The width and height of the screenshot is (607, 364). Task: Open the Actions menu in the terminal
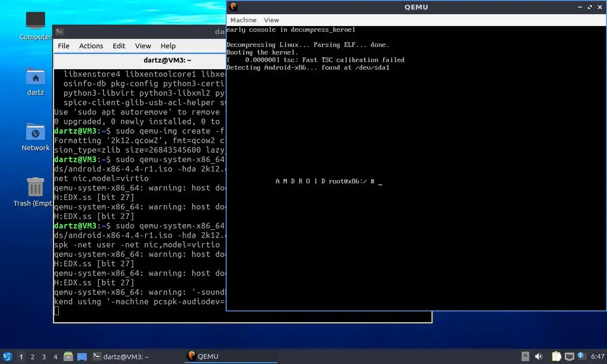tap(91, 45)
